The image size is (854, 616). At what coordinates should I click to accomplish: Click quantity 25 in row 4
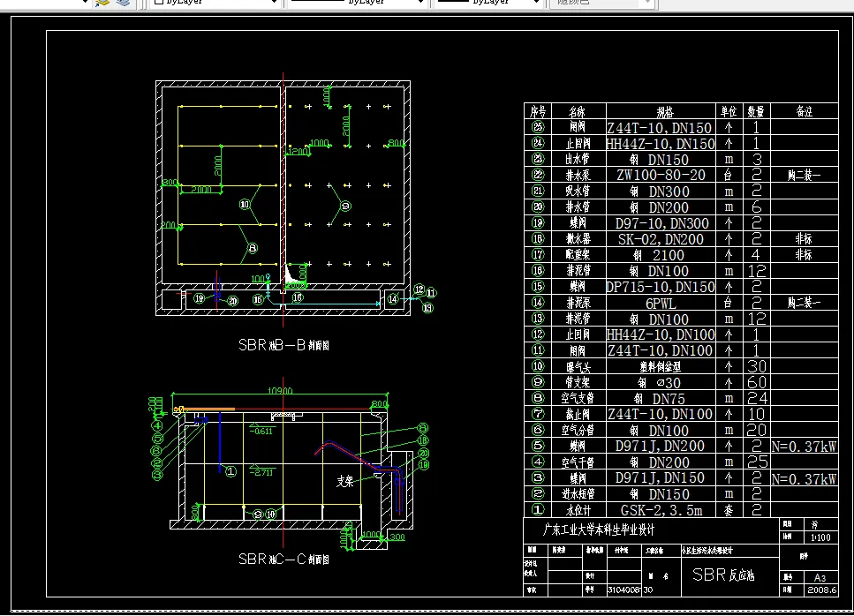point(757,462)
